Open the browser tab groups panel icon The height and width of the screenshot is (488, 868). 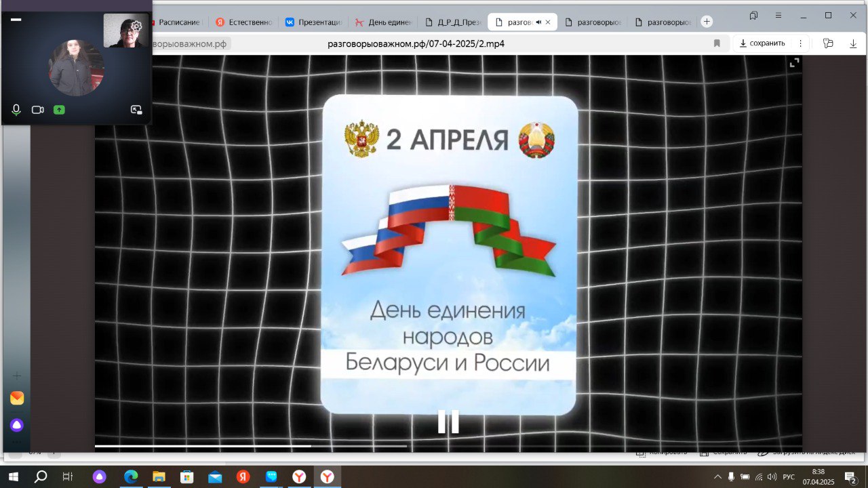753,16
